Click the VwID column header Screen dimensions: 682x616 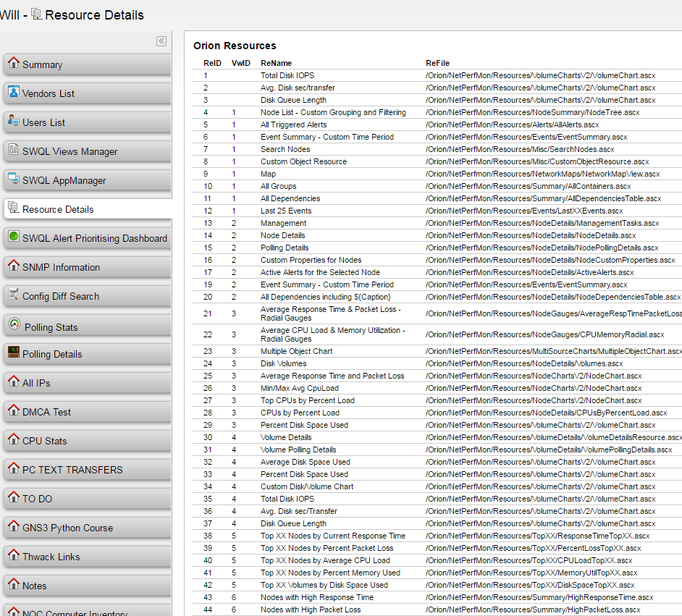241,63
